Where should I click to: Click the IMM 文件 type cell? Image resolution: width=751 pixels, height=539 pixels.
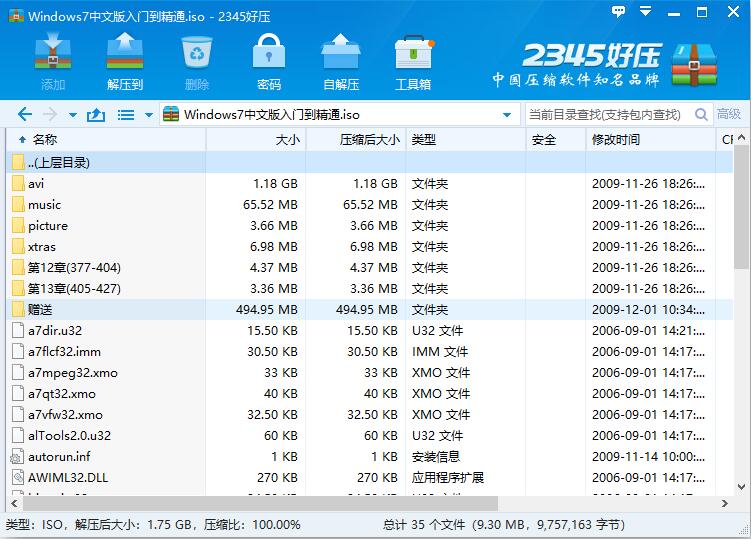click(x=440, y=352)
